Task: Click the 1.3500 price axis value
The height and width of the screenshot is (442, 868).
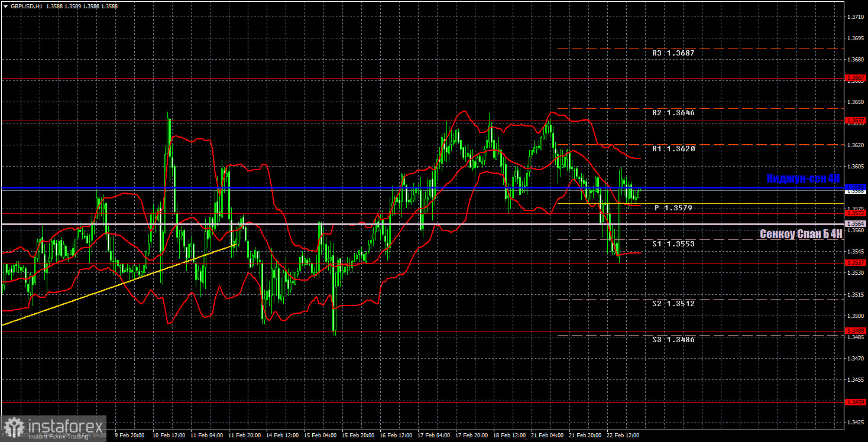Action: [856, 316]
